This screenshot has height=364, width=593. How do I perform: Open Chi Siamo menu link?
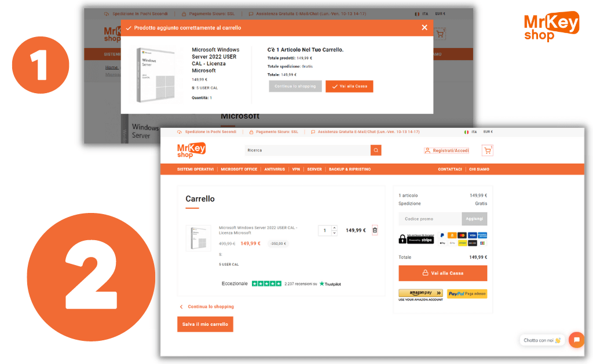[479, 170]
